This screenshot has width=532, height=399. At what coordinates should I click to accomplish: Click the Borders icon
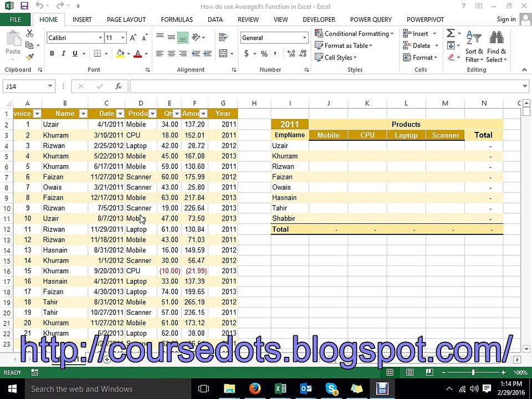[x=98, y=54]
